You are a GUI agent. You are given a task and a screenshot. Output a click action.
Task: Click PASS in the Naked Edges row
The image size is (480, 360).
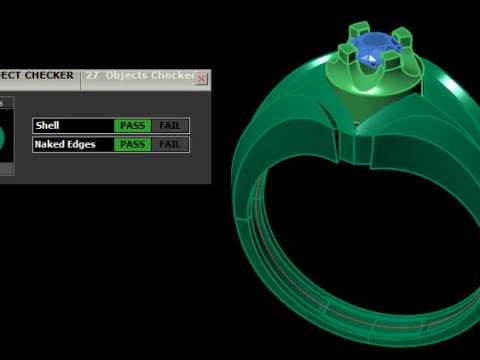tap(132, 144)
